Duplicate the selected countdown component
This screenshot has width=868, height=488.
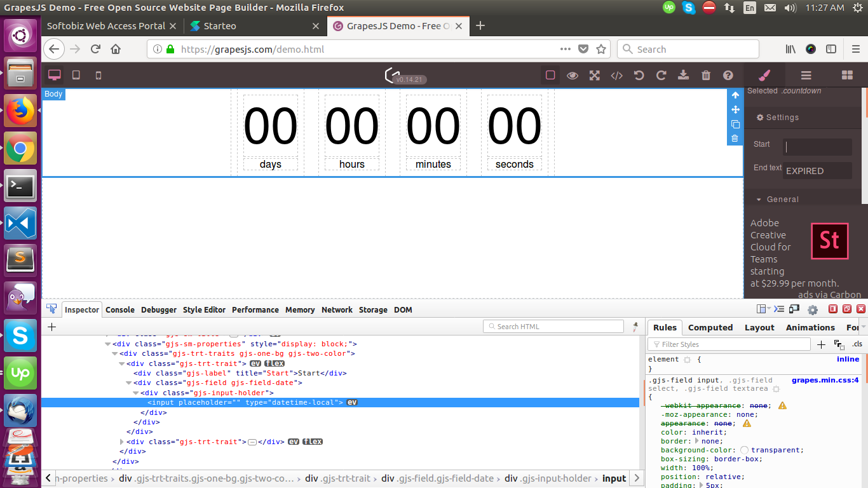(735, 125)
